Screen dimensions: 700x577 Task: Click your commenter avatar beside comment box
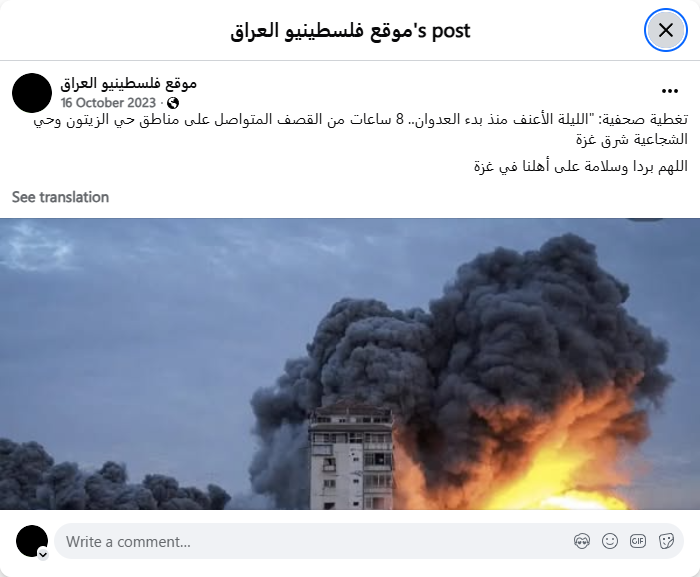click(x=32, y=541)
